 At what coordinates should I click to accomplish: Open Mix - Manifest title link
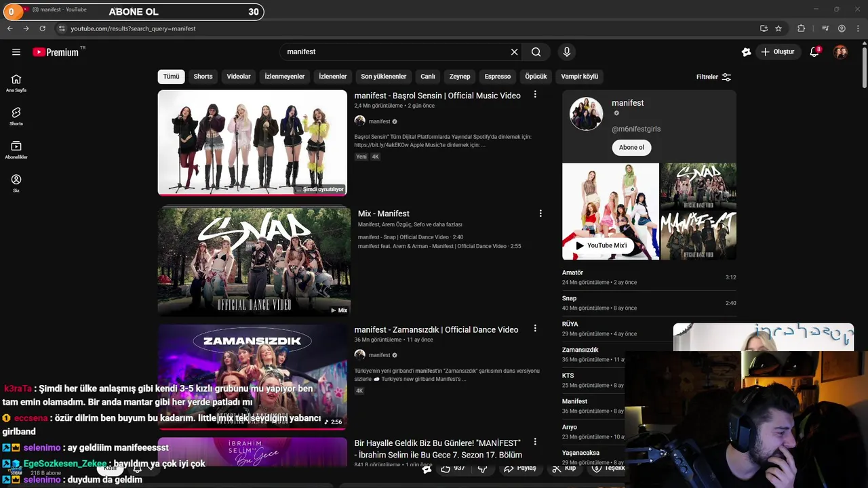click(384, 213)
